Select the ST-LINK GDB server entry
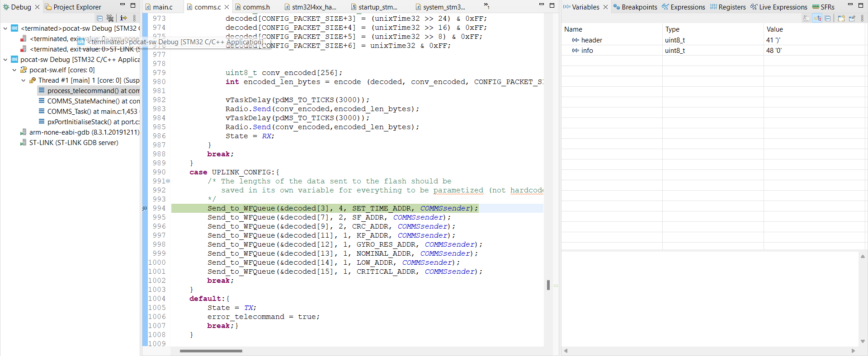The height and width of the screenshot is (356, 868). point(69,143)
